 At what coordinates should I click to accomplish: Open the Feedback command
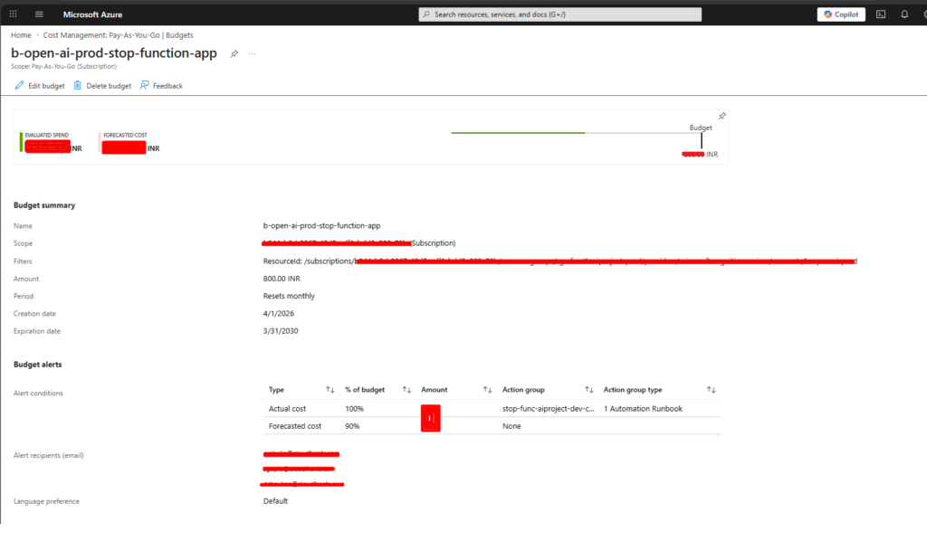[x=161, y=86]
